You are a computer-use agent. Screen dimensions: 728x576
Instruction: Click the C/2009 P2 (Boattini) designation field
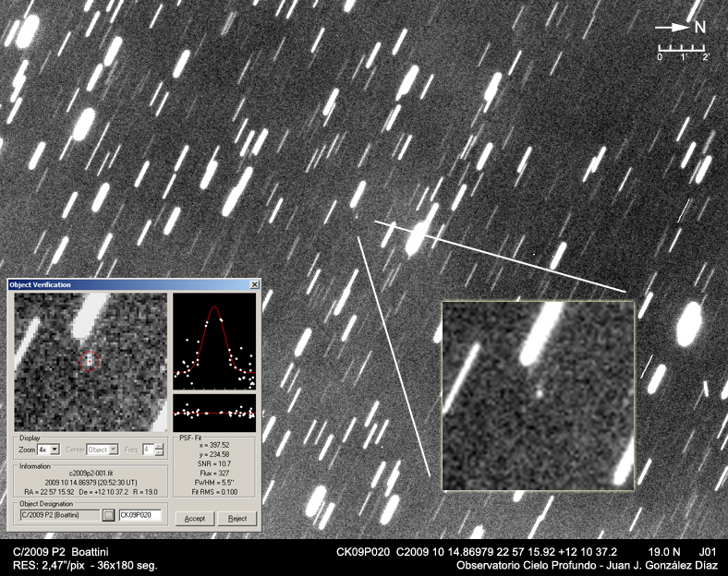click(58, 514)
